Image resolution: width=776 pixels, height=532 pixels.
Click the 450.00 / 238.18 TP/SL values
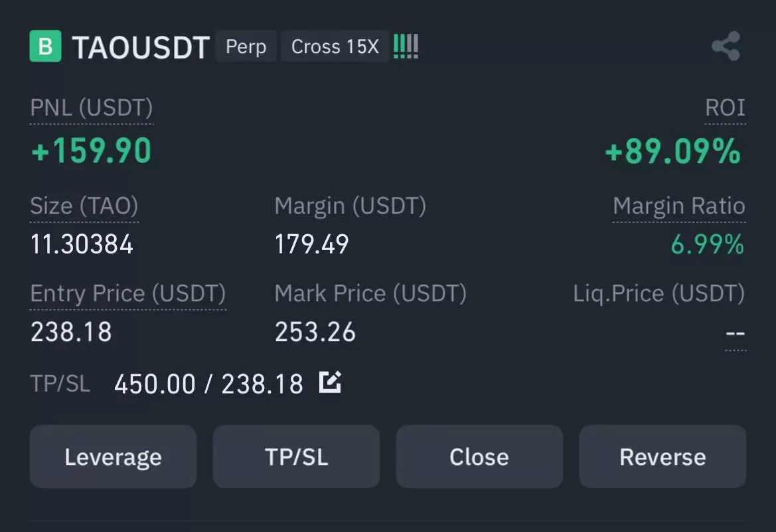[208, 384]
